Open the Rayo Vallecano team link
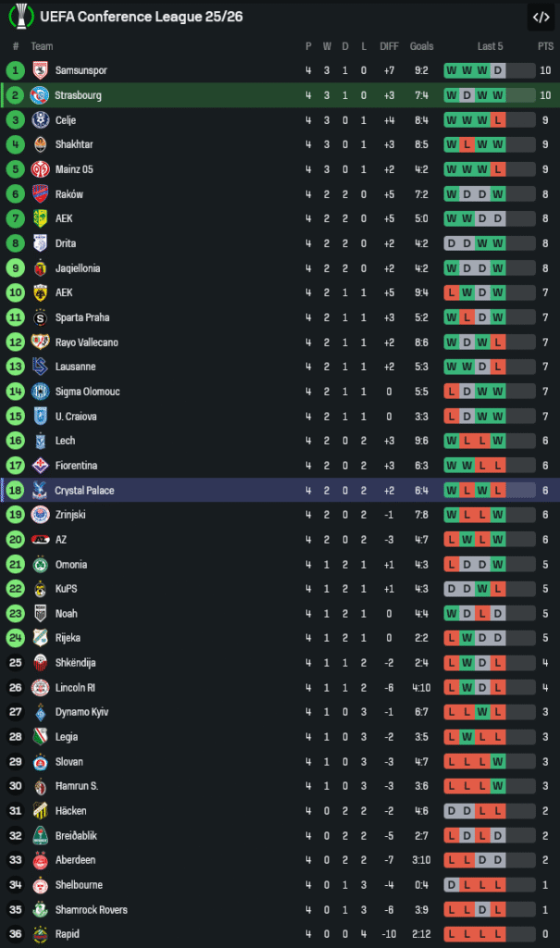The height and width of the screenshot is (948, 560). [x=86, y=343]
